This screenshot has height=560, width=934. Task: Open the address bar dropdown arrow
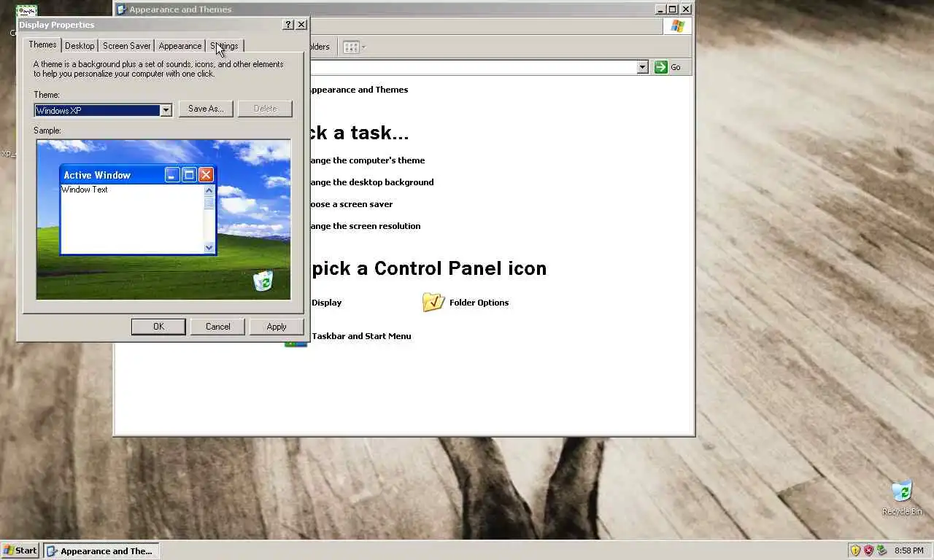point(642,67)
